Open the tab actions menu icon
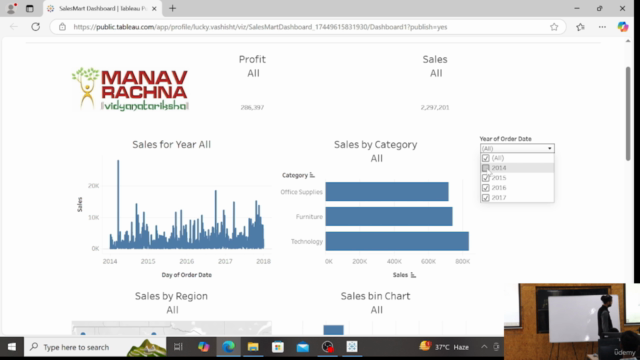The image size is (640, 360). pos(30,8)
